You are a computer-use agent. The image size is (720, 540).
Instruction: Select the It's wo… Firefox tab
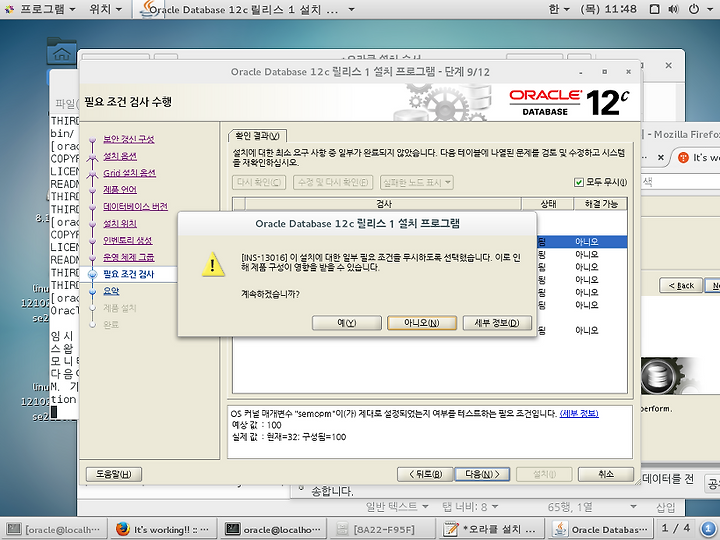(x=697, y=158)
